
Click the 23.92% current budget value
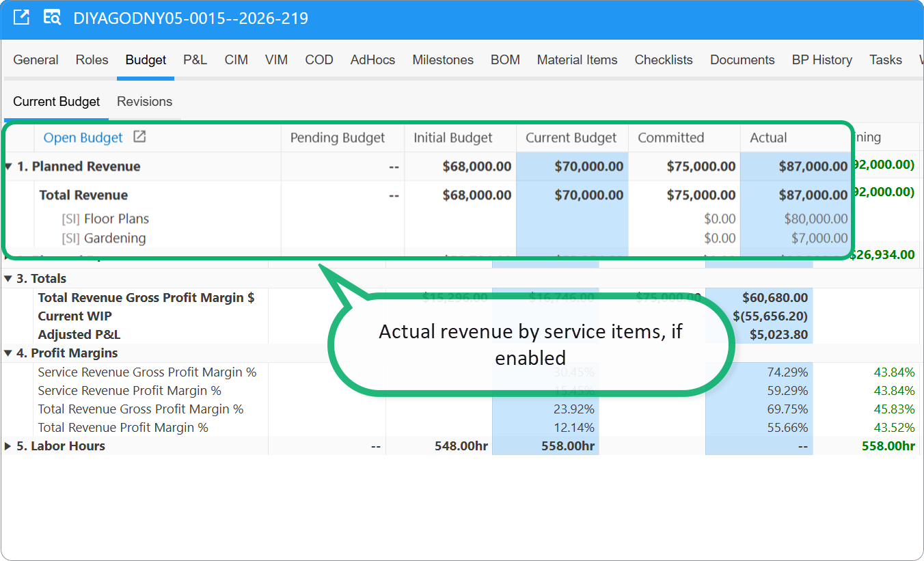point(574,409)
